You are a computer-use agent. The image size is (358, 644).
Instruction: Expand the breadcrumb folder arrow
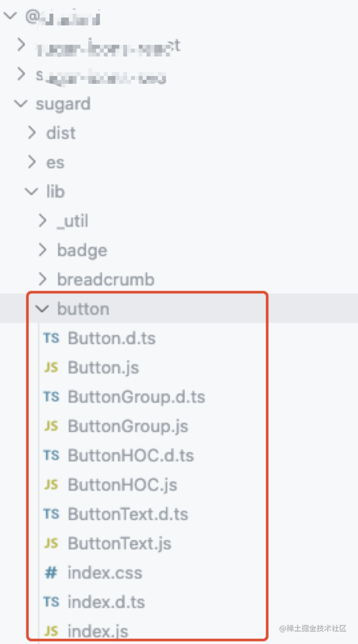[x=43, y=279]
